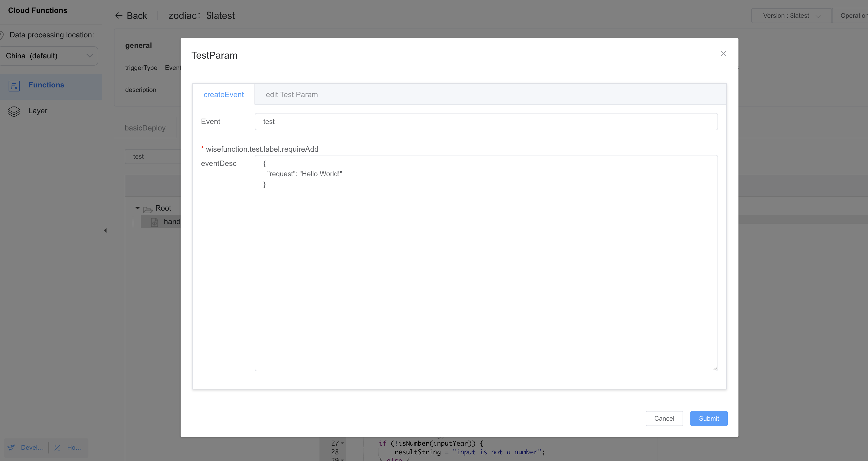Click inside the eventDesc JSON textarea
Viewport: 868px width, 461px height.
coord(486,263)
